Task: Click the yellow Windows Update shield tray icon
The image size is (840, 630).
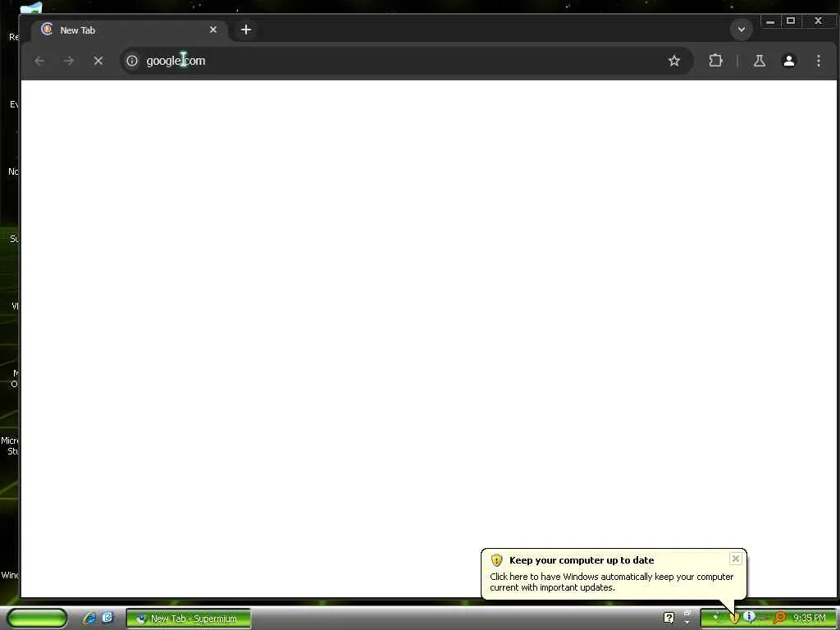Action: point(734,618)
